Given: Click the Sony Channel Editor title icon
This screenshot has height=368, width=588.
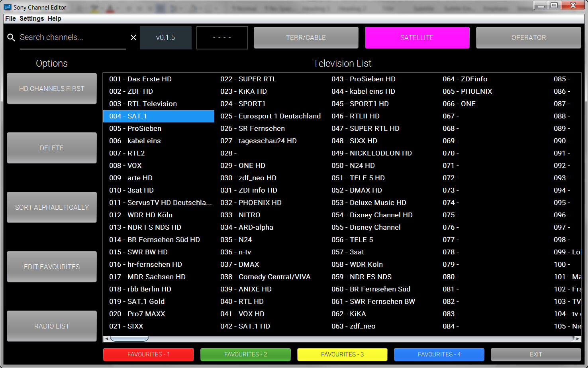Looking at the screenshot, I should 8,7.
